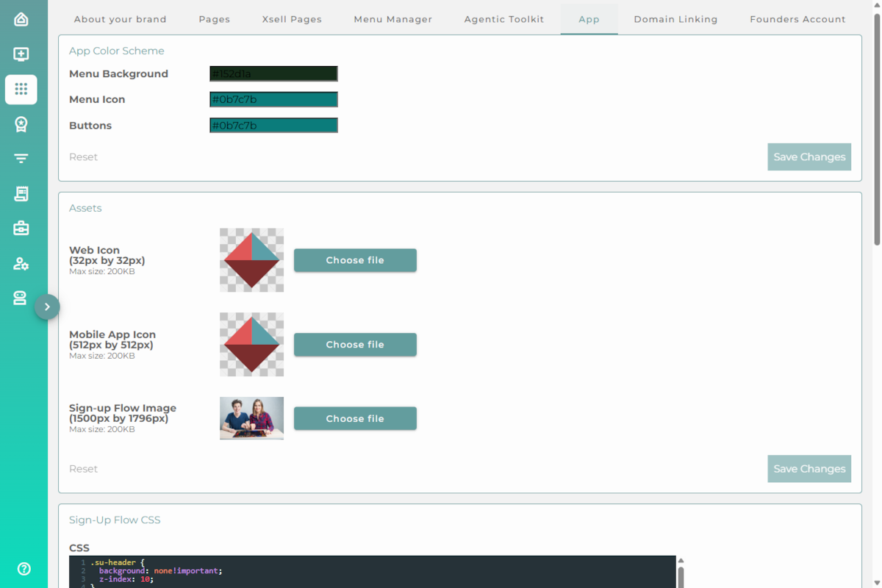Click the CSS editor scrollbar
This screenshot has width=882, height=588.
681,576
